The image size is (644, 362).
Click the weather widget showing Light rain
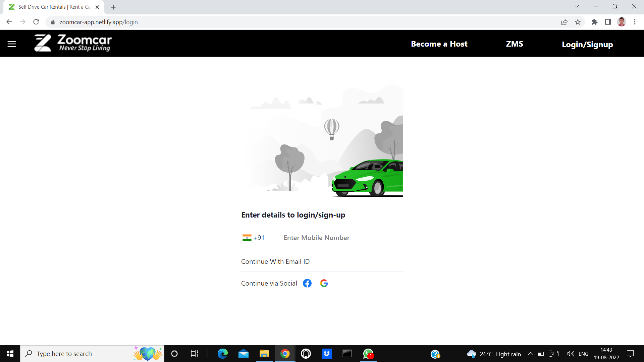[494, 354]
